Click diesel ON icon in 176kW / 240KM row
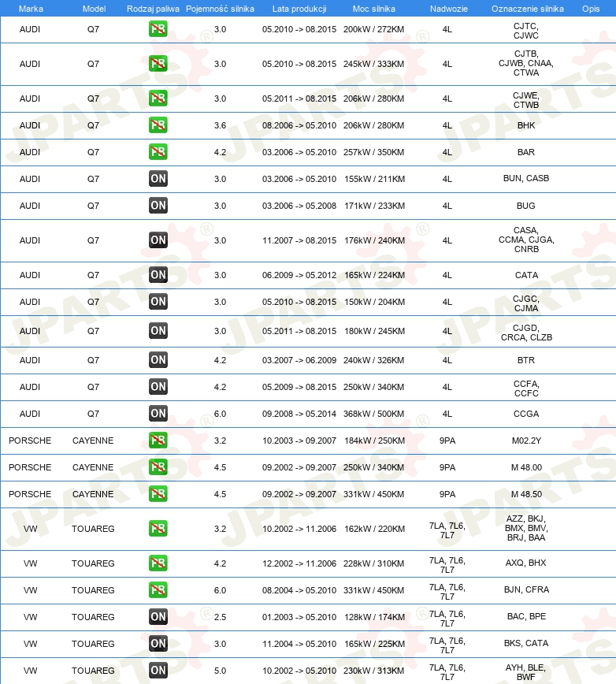Screen dimensions: 616x684 tap(158, 240)
